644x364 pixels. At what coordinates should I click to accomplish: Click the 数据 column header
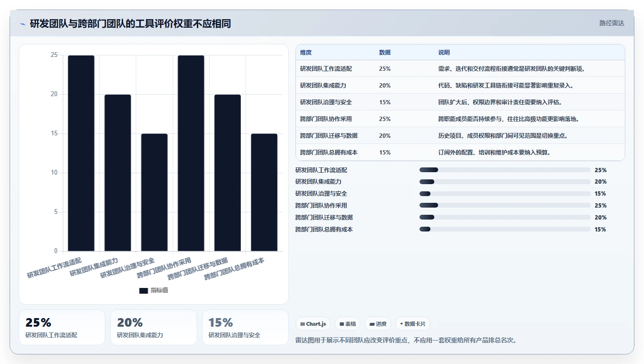pos(385,53)
